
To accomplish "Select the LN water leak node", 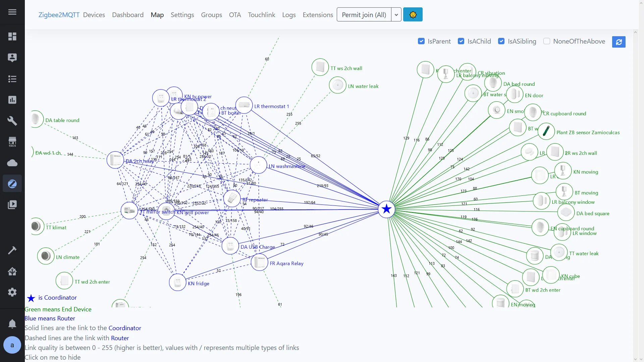I will 337,85.
